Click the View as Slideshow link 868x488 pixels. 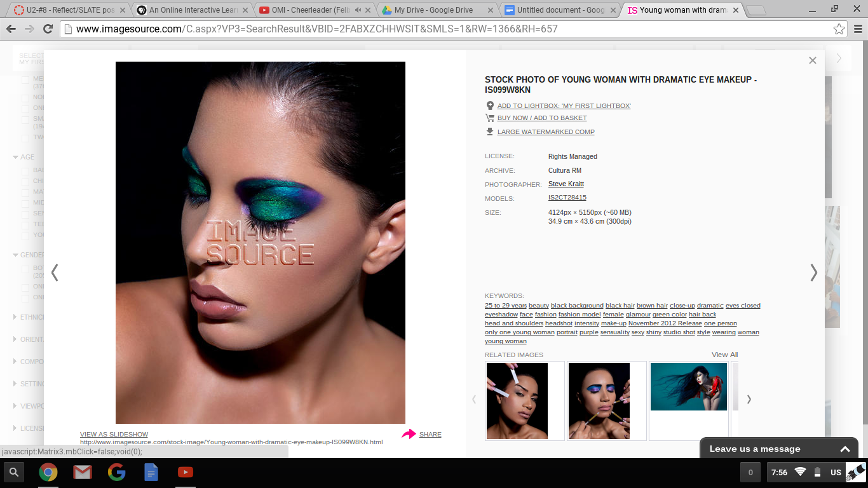tap(114, 435)
